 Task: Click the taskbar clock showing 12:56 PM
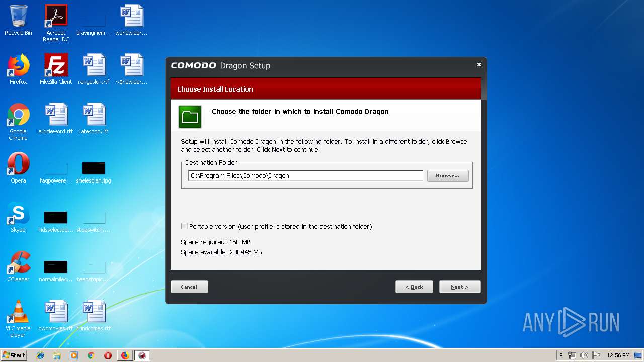point(618,355)
